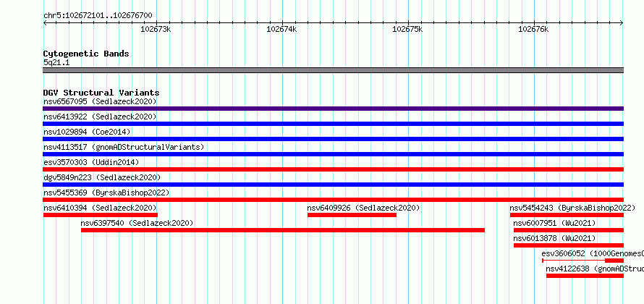Click the red bar under nsv6007951

tap(569, 230)
